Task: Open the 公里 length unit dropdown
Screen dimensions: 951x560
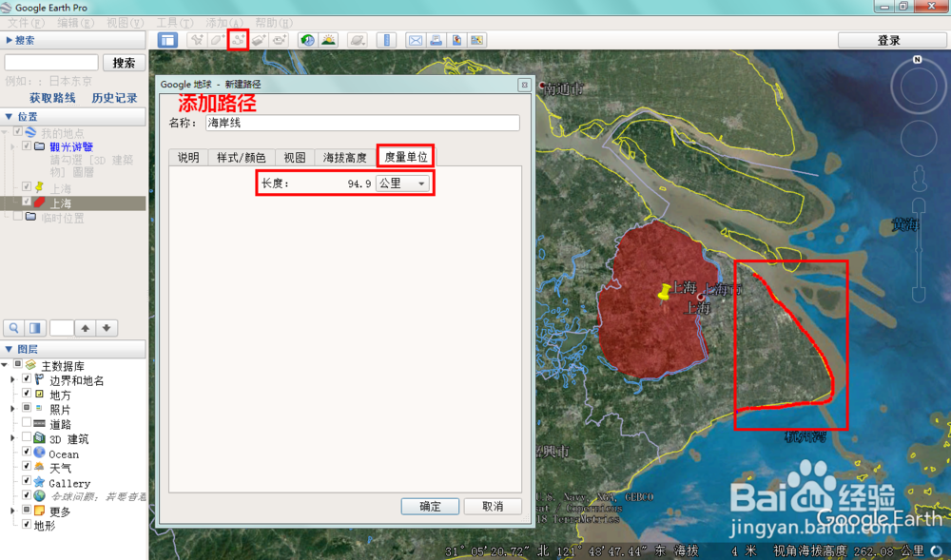Action: (x=402, y=183)
